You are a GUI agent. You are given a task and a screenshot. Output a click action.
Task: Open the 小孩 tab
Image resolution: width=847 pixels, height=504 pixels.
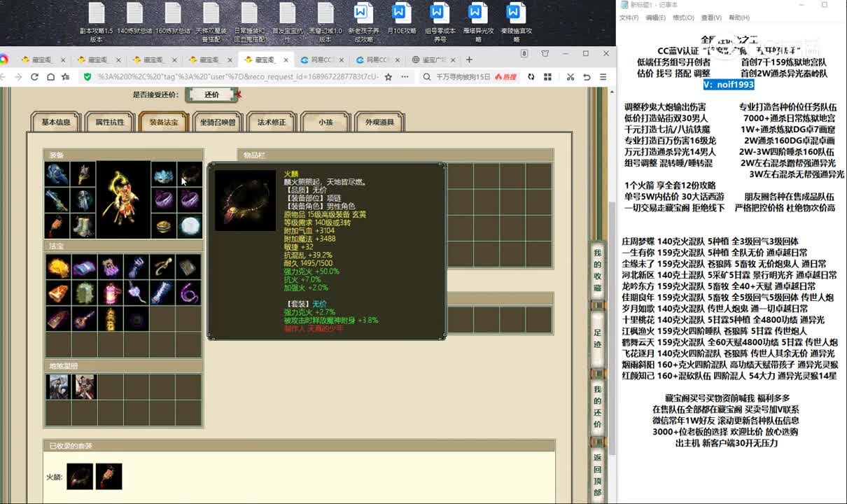coord(325,122)
